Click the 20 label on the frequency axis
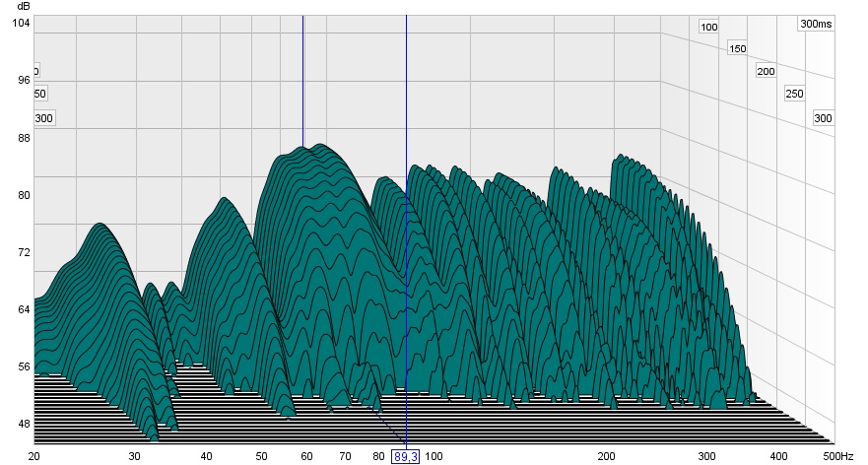868x465 pixels. [33, 457]
